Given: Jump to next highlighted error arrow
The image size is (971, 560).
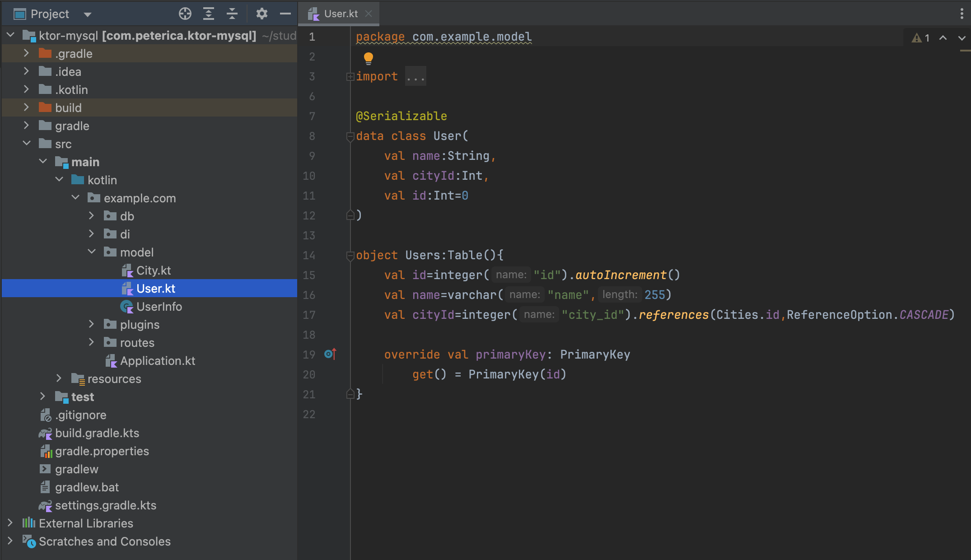Looking at the screenshot, I should [962, 38].
